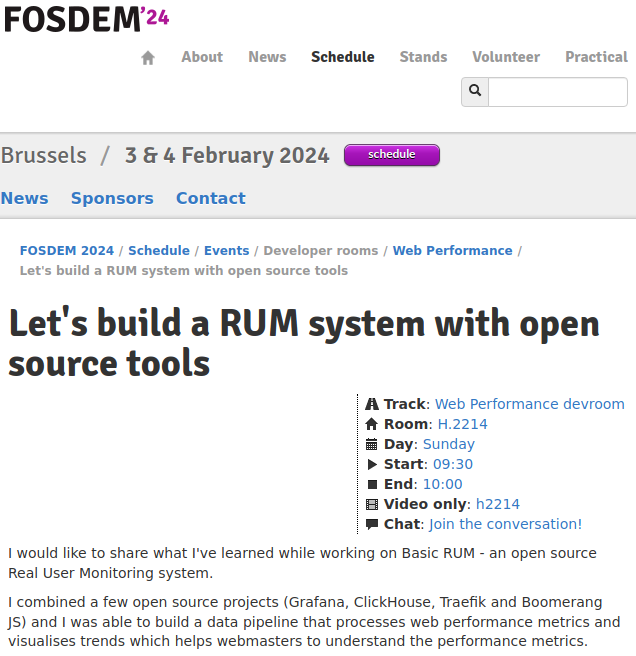Screen dimensions: 636x656
Task: Click the 10:00 end time link
Action: coord(443,484)
